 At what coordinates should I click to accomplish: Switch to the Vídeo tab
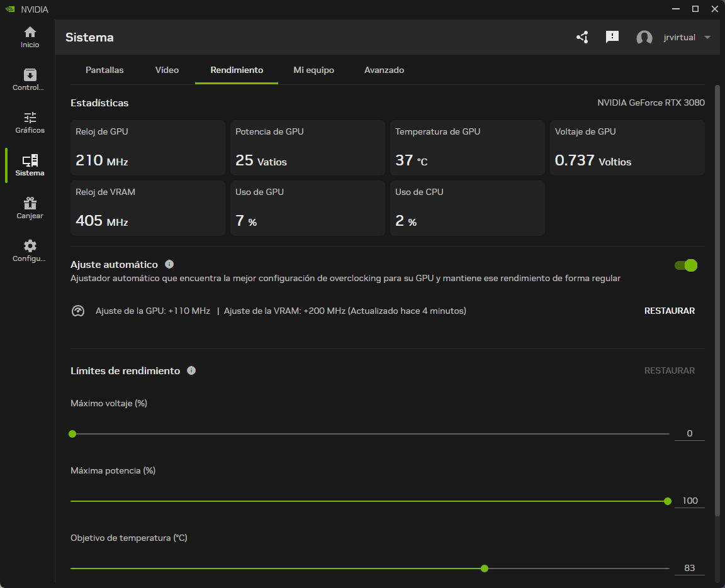point(167,70)
